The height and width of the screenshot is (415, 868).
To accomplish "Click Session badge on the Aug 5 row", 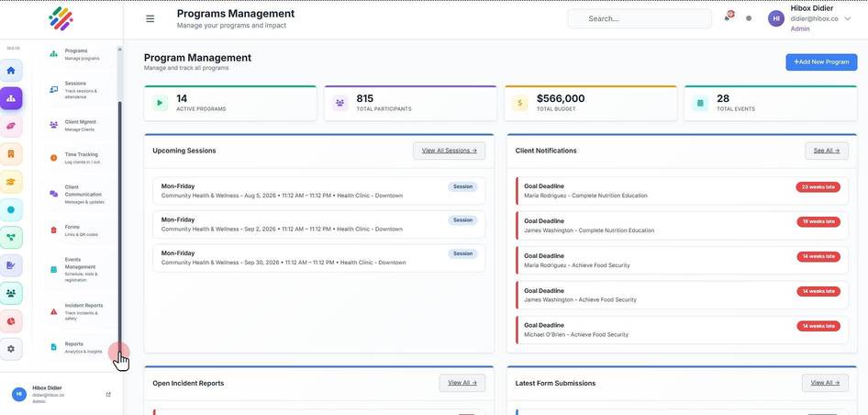I will pyautogui.click(x=462, y=186).
